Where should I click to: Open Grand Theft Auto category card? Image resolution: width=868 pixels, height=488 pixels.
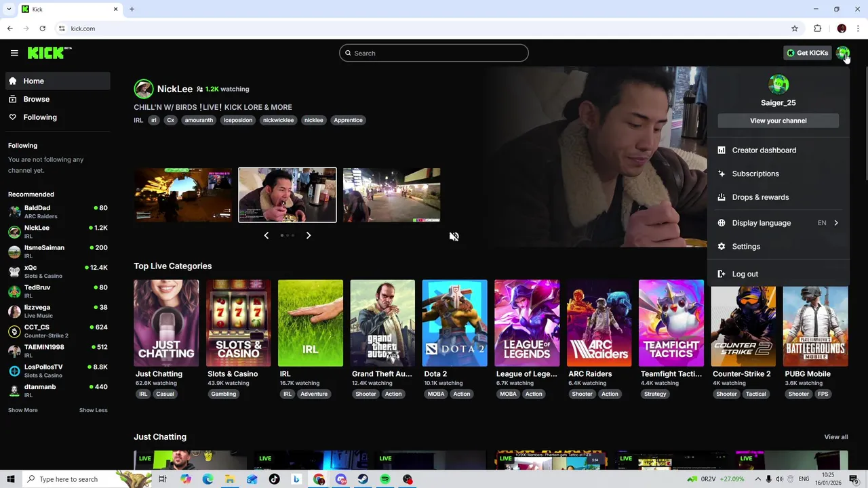pos(382,323)
